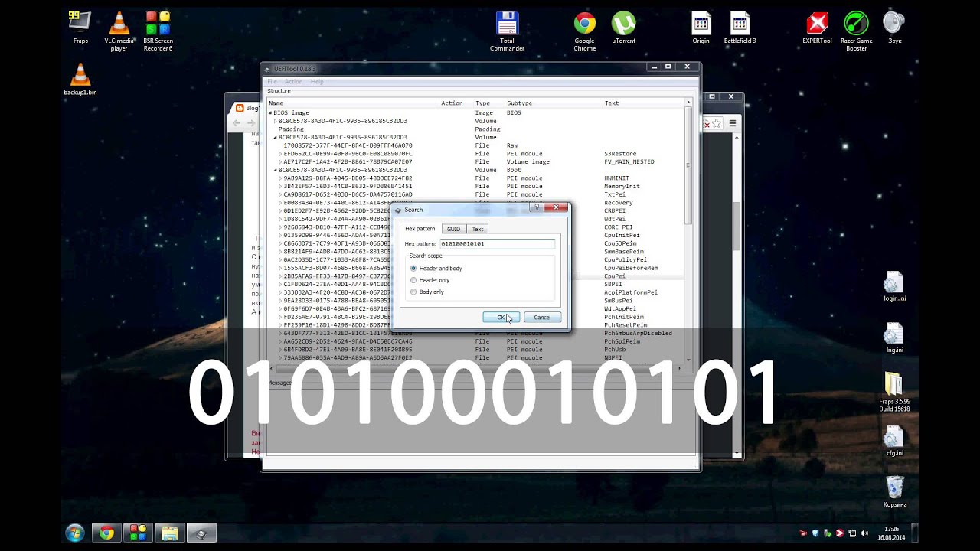Switch to Chrome in the taskbar
The width and height of the screenshot is (980, 551).
[106, 533]
